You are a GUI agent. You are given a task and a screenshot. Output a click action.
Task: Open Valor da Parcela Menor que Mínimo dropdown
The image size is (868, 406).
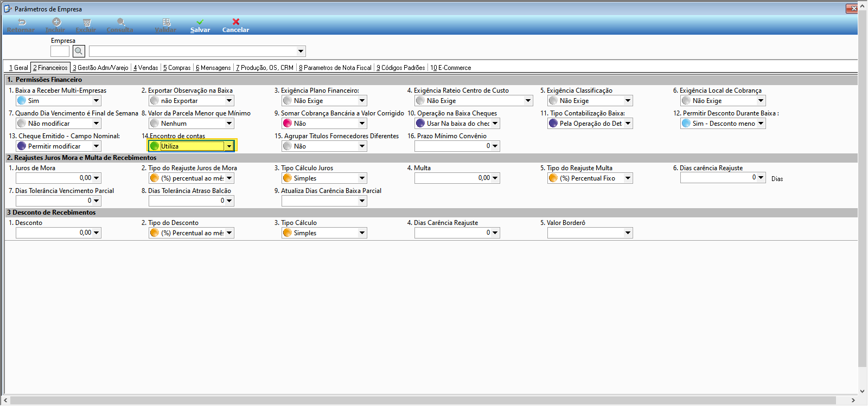point(229,124)
